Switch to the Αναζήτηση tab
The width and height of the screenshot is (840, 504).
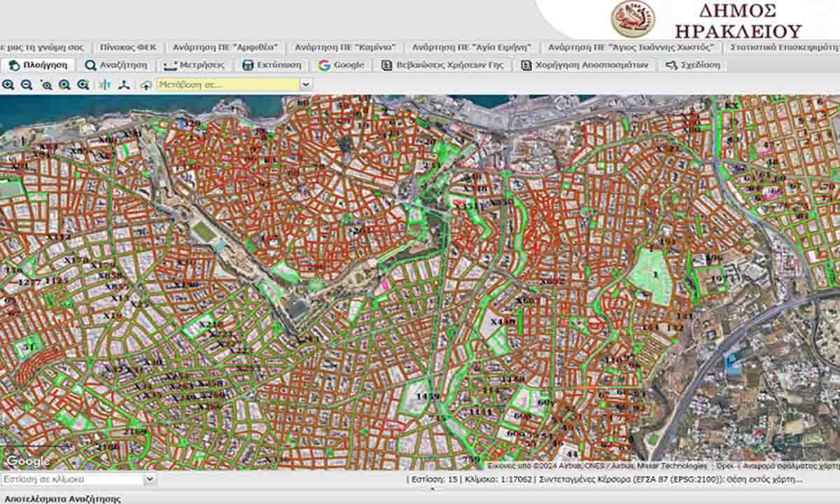coord(116,65)
